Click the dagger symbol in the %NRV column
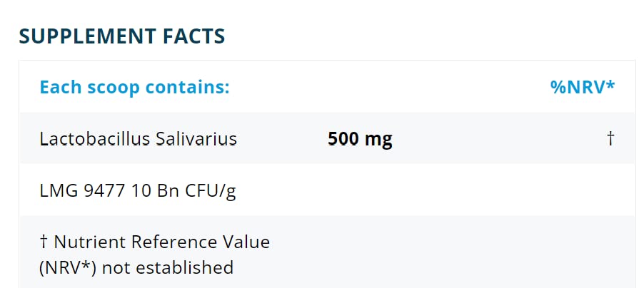This screenshot has height=288, width=644. click(610, 138)
